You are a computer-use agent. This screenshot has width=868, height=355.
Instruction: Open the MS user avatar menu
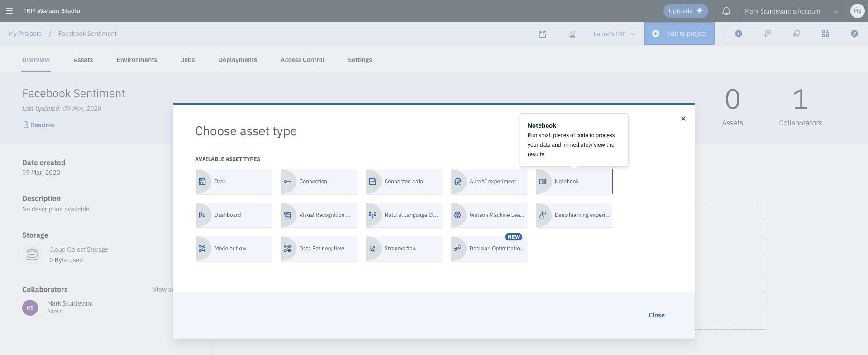[x=857, y=11]
